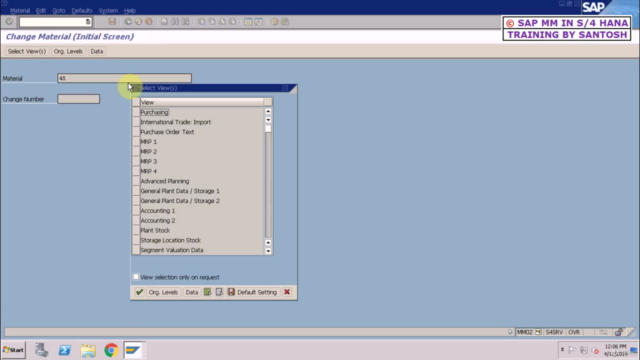640x360 pixels.
Task: Tick the Advanced Planning row selection box
Action: 136,181
